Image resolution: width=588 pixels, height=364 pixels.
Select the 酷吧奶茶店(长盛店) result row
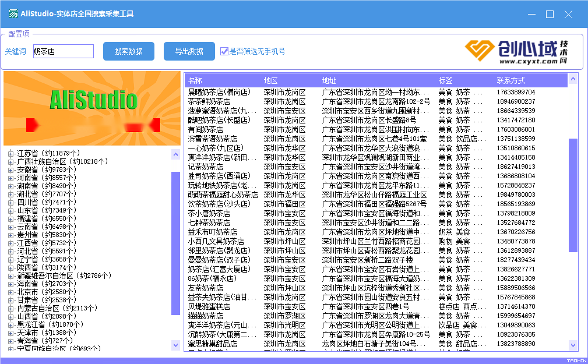click(x=376, y=121)
